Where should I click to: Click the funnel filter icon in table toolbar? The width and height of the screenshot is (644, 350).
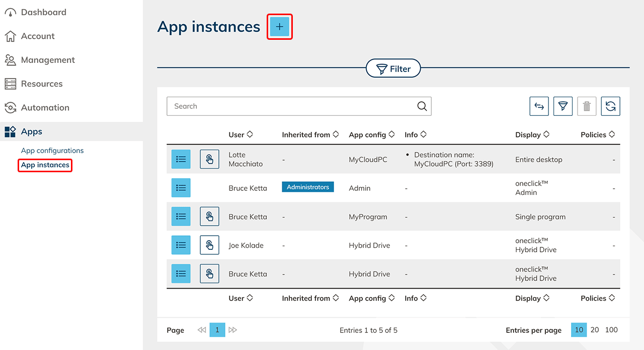click(x=563, y=106)
